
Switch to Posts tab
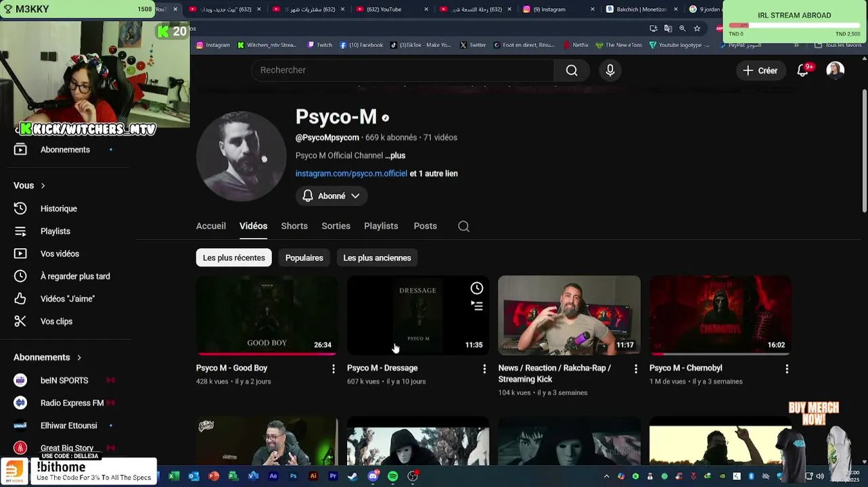pos(425,226)
